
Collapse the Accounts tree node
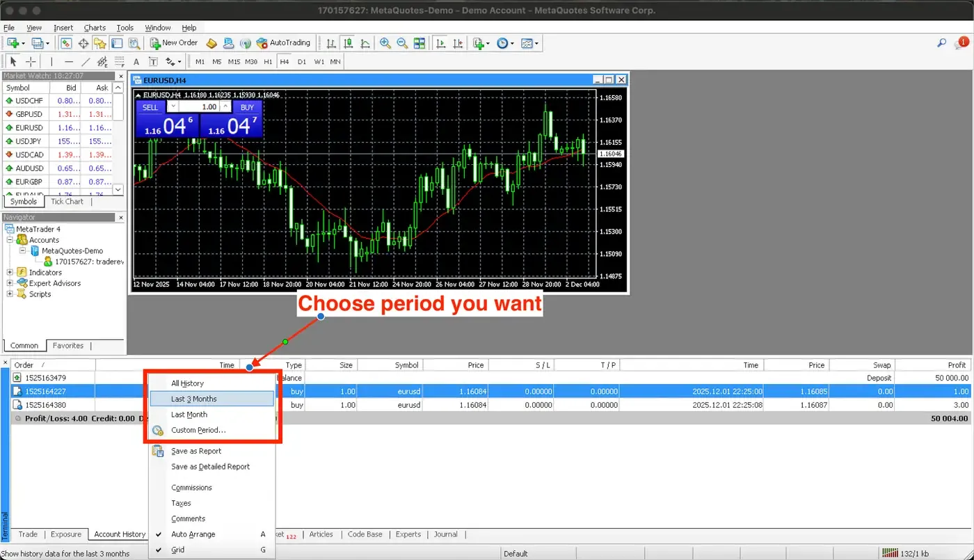pos(10,240)
